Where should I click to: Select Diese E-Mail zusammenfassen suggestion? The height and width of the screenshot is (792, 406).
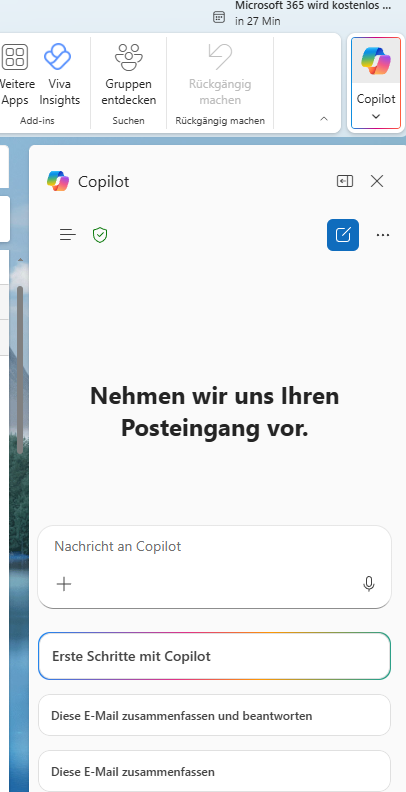[x=215, y=771]
